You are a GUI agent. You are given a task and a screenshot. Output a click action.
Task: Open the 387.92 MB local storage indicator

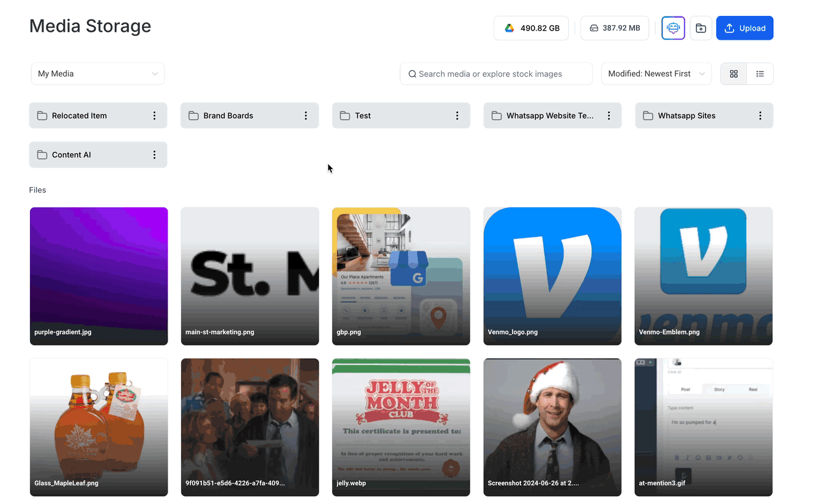(x=615, y=28)
